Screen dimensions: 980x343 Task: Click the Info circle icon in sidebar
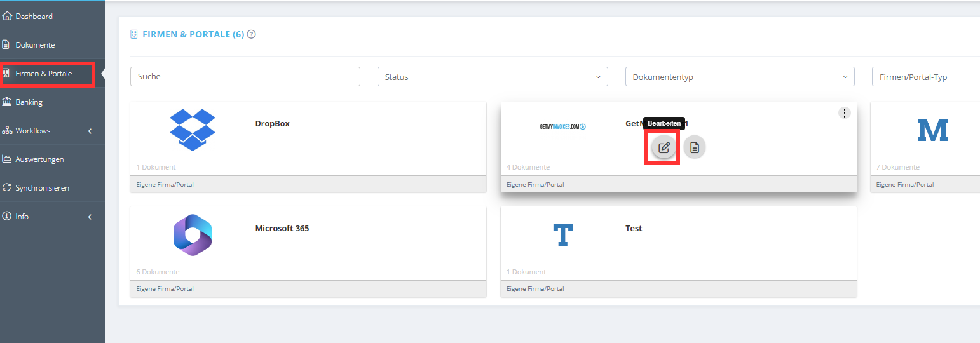tap(7, 217)
